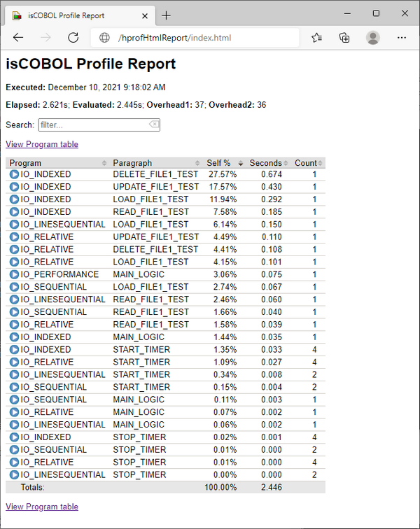Expand the IO_LINESEQUENTIAL READ_FILE1_TEST row arrow icon

tap(14, 299)
